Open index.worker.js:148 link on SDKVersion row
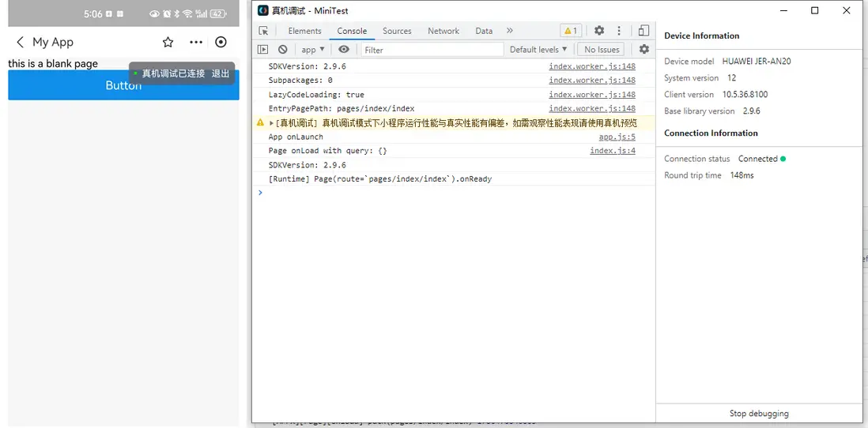This screenshot has width=868, height=428. tap(592, 66)
